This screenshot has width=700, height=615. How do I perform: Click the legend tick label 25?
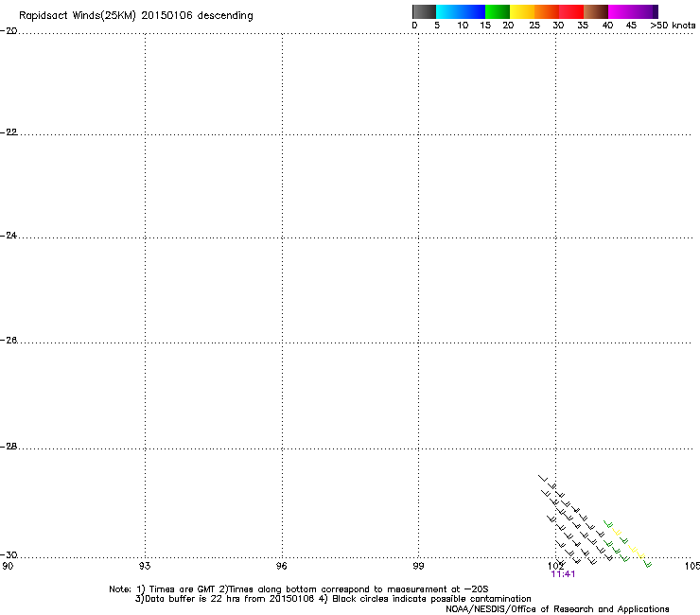[x=534, y=26]
